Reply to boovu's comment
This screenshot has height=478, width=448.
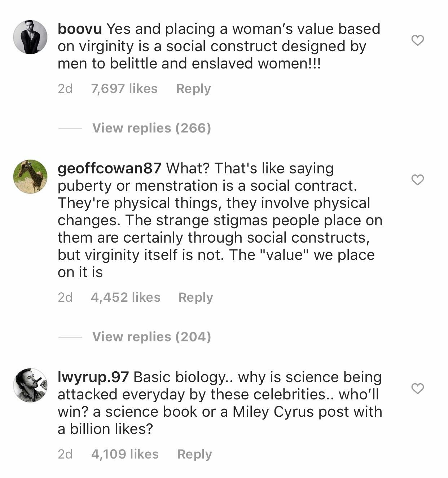[x=193, y=89]
